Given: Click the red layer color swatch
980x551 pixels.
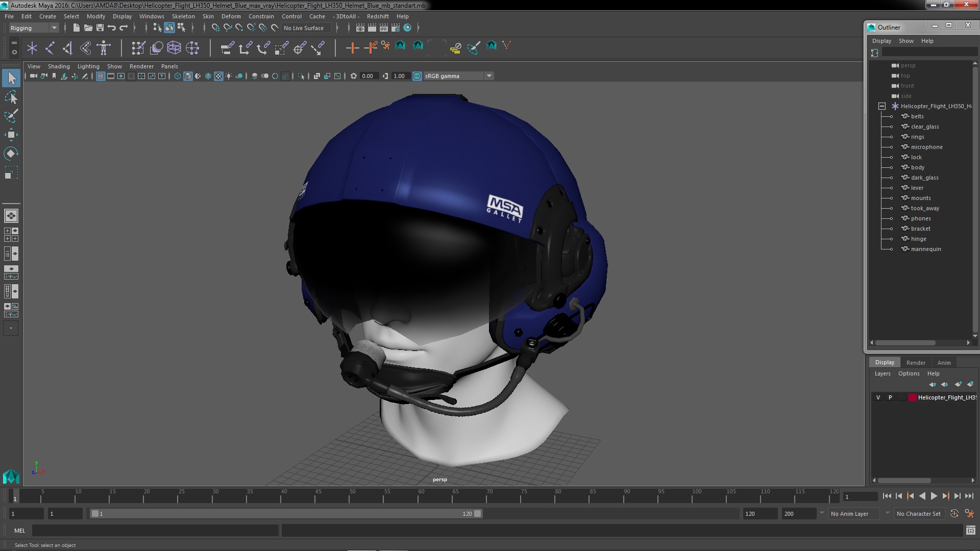Looking at the screenshot, I should 912,397.
